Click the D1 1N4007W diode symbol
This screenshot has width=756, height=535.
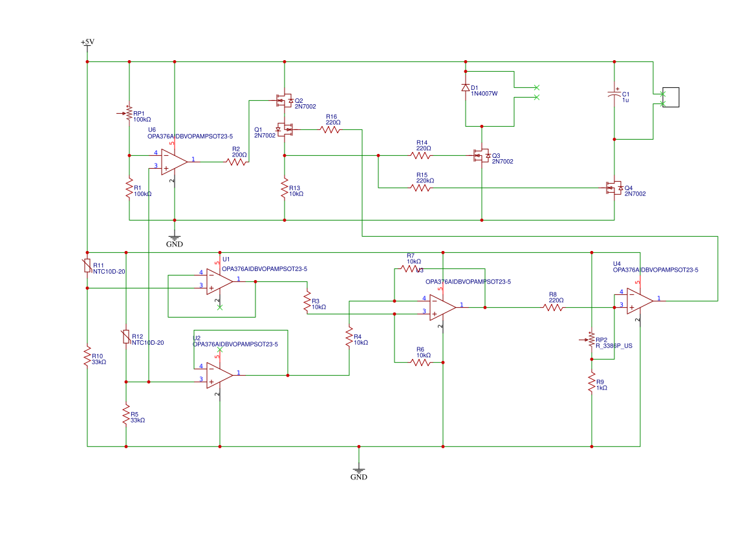point(465,88)
